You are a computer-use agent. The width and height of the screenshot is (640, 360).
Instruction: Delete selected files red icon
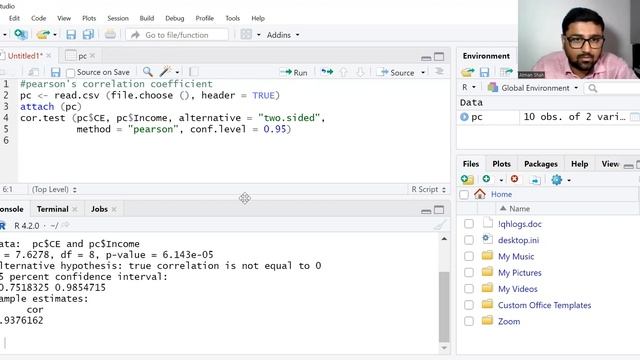click(514, 179)
